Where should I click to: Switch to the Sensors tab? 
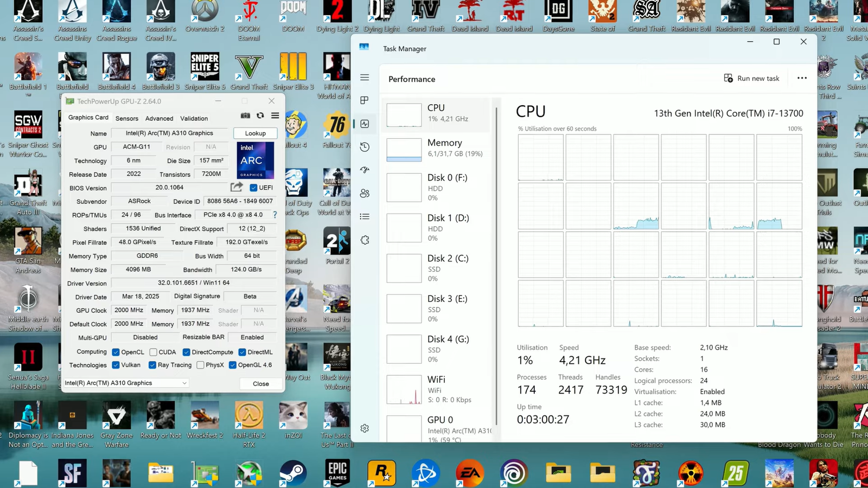click(127, 118)
